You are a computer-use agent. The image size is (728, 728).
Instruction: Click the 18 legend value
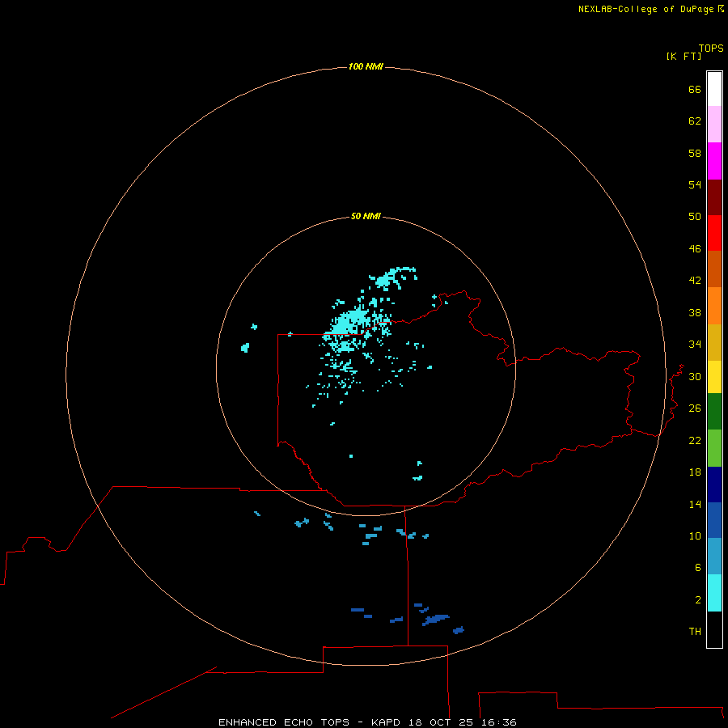tap(695, 472)
